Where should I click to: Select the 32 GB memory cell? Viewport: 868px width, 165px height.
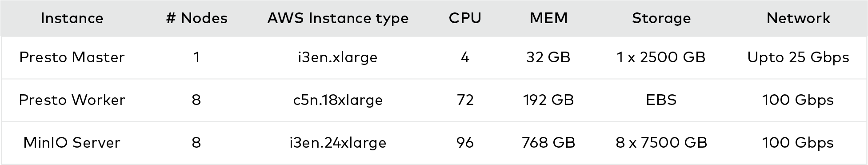pyautogui.click(x=548, y=57)
